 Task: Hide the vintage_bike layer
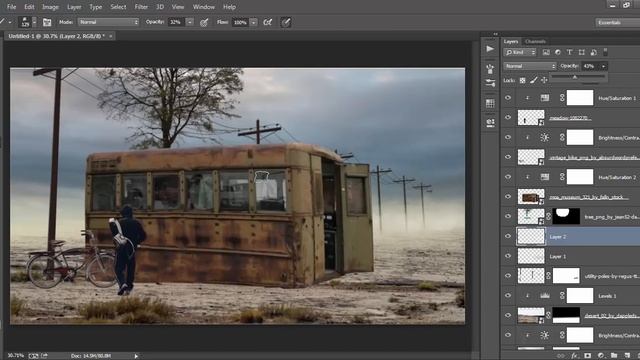508,157
